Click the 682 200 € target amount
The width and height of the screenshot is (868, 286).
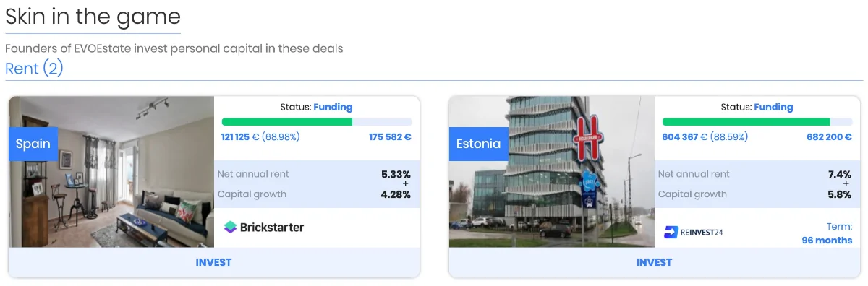(829, 136)
